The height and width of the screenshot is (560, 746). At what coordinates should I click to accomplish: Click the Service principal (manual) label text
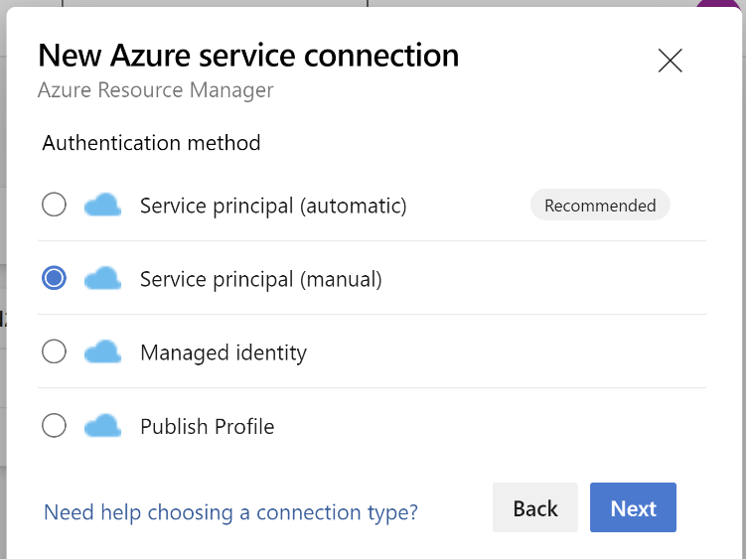click(260, 280)
